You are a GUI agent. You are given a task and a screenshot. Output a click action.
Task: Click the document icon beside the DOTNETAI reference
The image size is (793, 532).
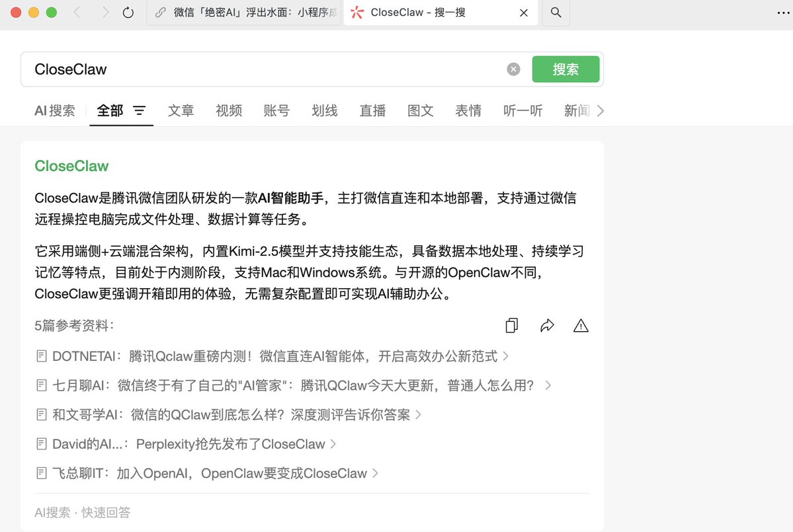point(42,356)
